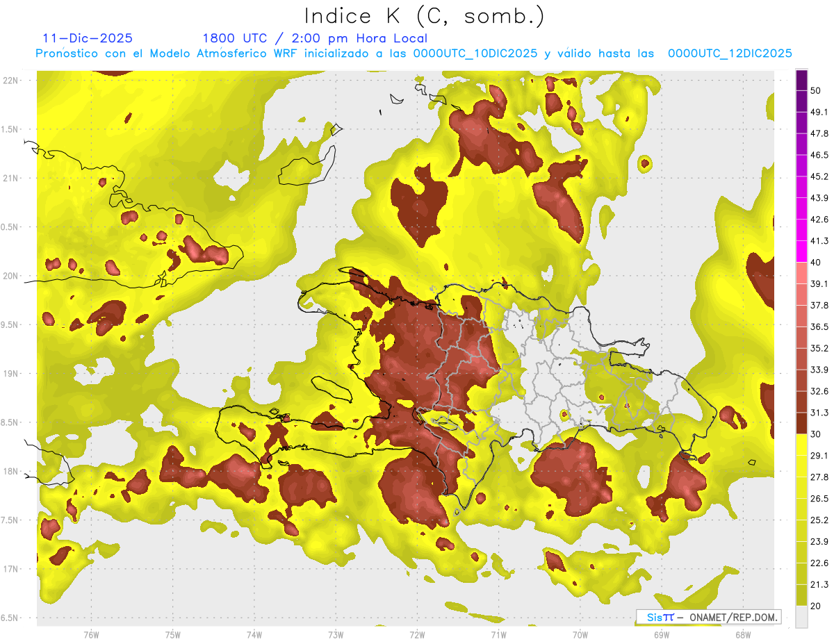Click the legend value "21.3"
This screenshot has height=644, width=834.
point(819,585)
